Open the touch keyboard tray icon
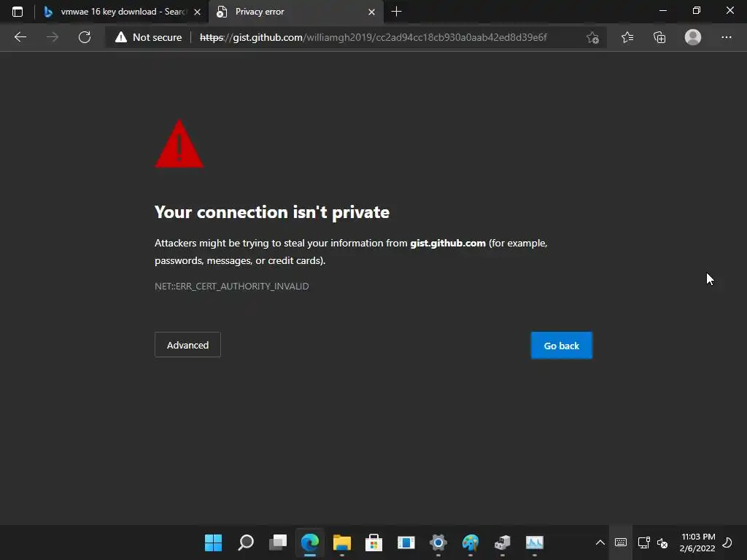Screen dimensions: 747x560 coord(621,542)
